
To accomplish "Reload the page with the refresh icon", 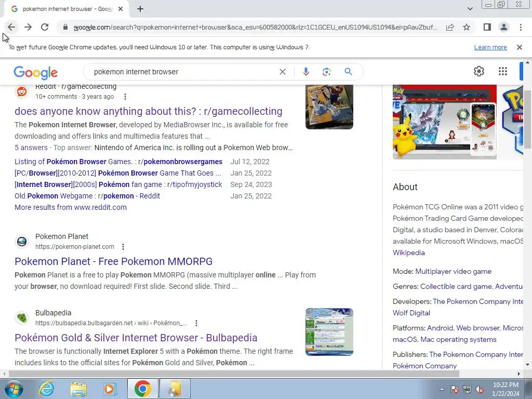I will click(45, 27).
